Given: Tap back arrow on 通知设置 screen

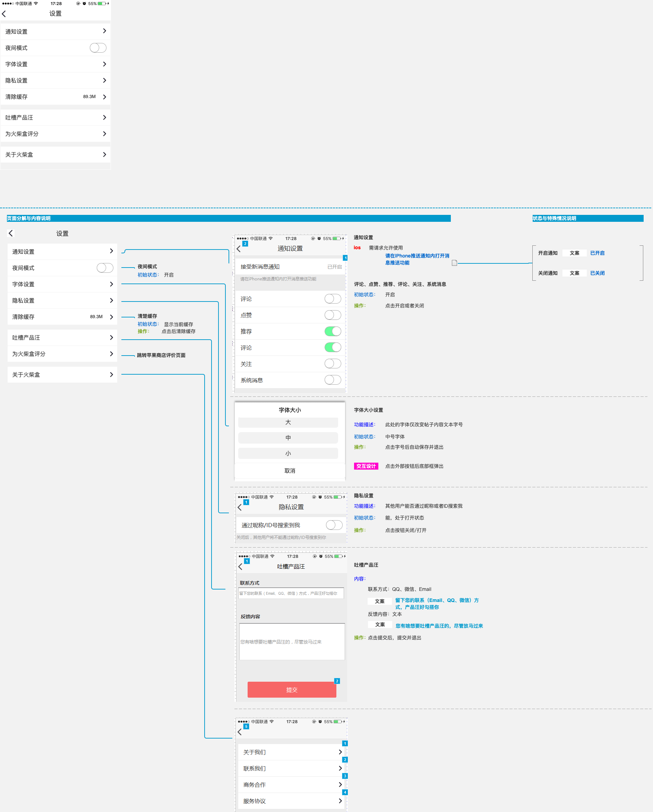Looking at the screenshot, I should (x=239, y=248).
